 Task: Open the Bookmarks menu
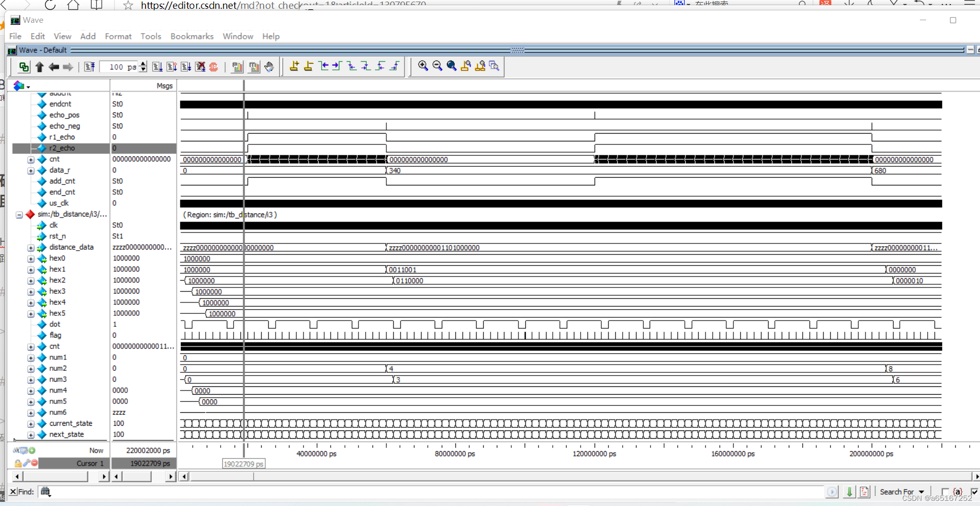pos(192,36)
